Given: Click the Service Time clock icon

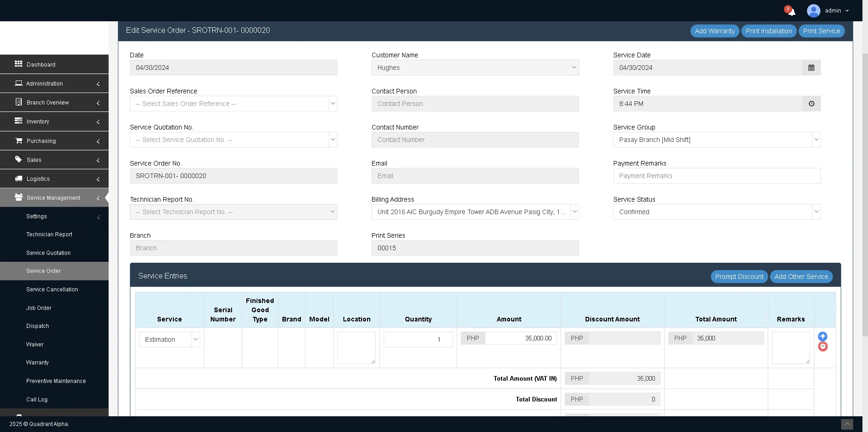Looking at the screenshot, I should (811, 104).
